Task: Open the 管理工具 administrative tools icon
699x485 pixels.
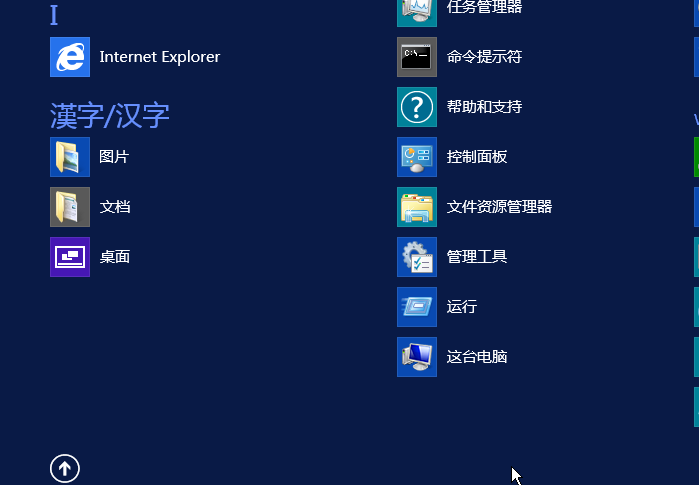Action: tap(417, 257)
